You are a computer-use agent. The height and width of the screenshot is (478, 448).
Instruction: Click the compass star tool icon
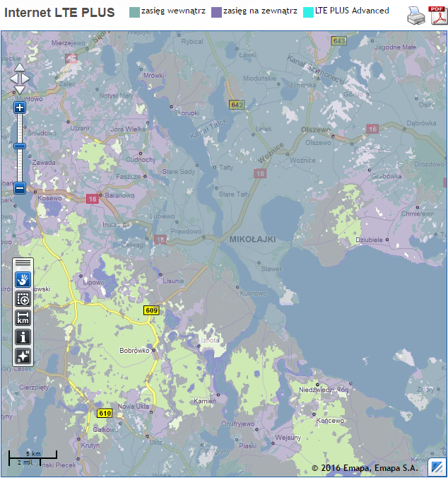(x=23, y=356)
